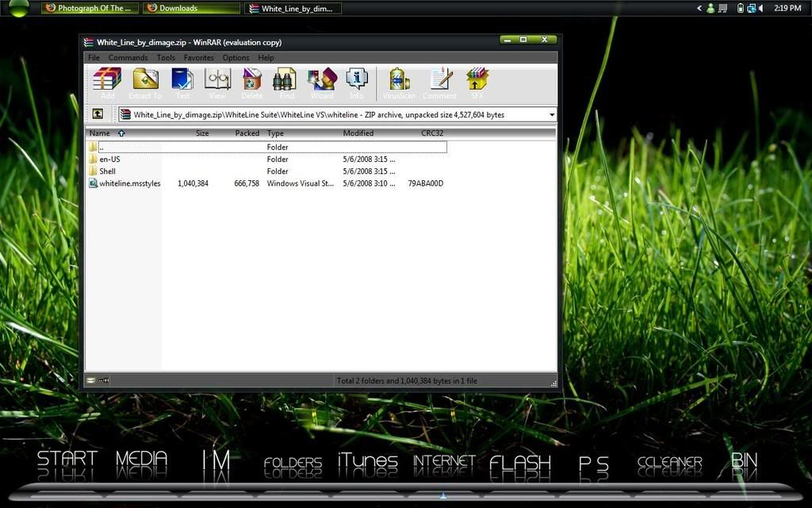Open FOLDERS from the dock
Viewport: 812px width, 508px height.
click(293, 461)
